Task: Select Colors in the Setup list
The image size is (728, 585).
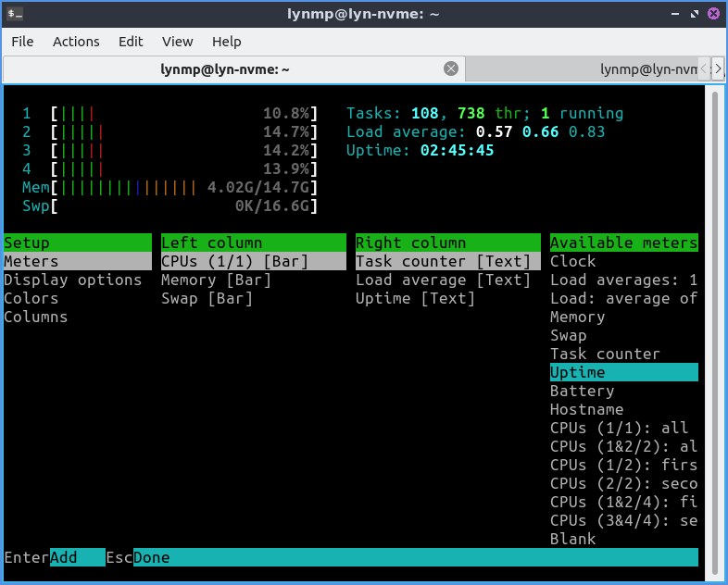Action: [31, 298]
